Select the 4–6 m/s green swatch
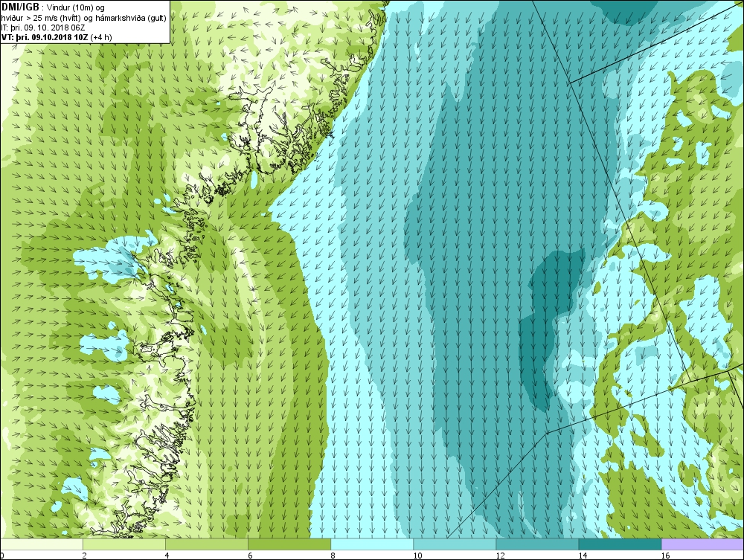This screenshot has width=744, height=560. coord(207,544)
